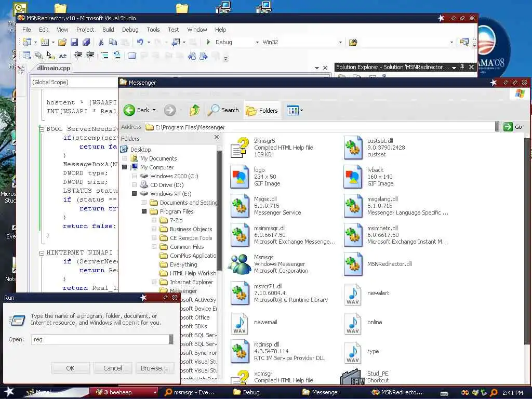Toggle the Folders pane button

[262, 110]
